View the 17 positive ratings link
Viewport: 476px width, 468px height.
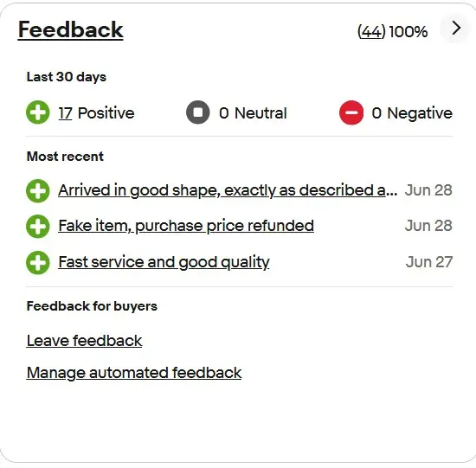tap(65, 113)
